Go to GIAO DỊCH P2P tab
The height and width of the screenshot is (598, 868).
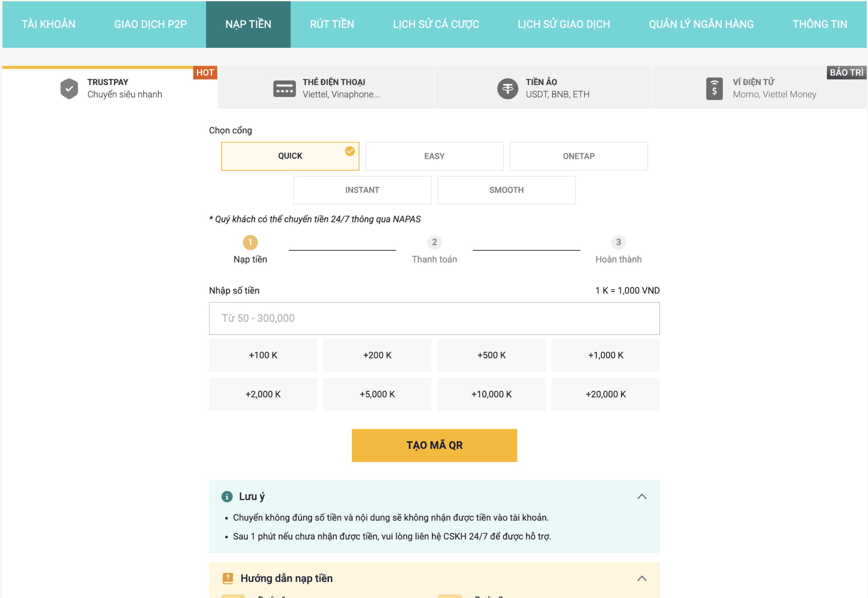tap(150, 24)
